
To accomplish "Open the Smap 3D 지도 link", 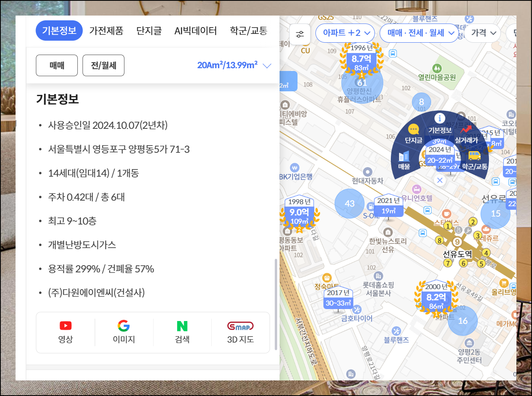I will tap(240, 333).
